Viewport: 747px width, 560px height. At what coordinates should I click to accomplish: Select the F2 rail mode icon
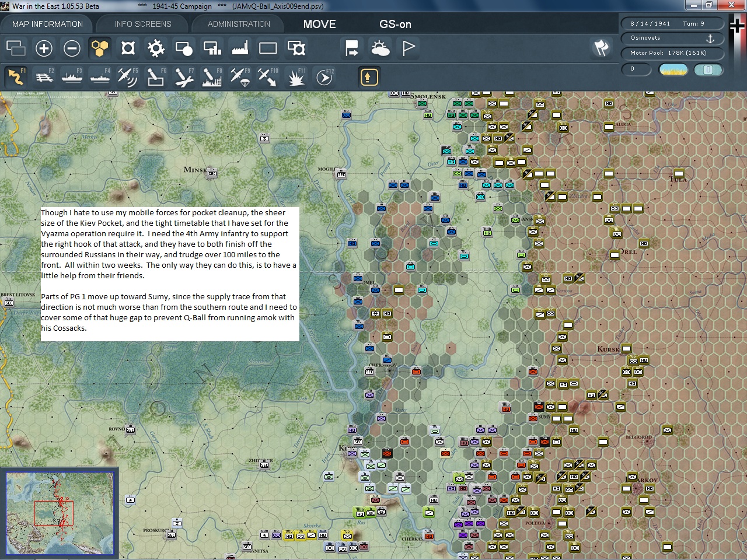(44, 77)
